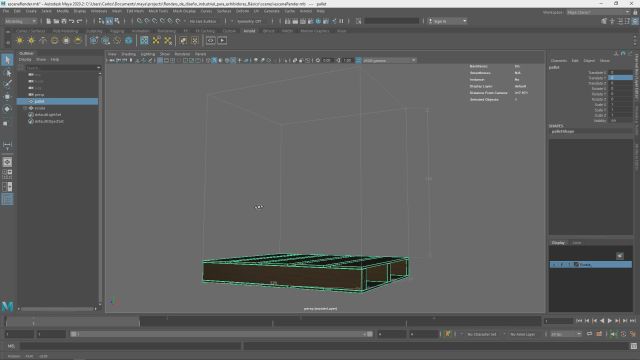Open the viewport Renderer menu
640x360 pixels.
182,54
